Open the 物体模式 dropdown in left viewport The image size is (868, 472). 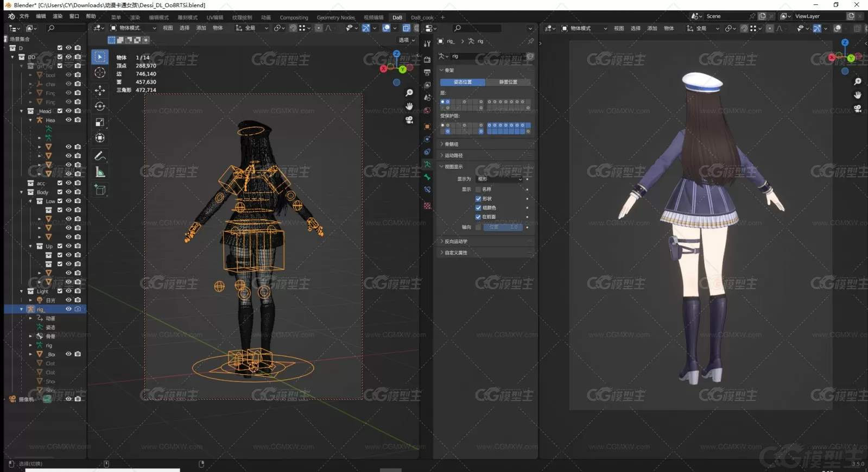pyautogui.click(x=134, y=28)
